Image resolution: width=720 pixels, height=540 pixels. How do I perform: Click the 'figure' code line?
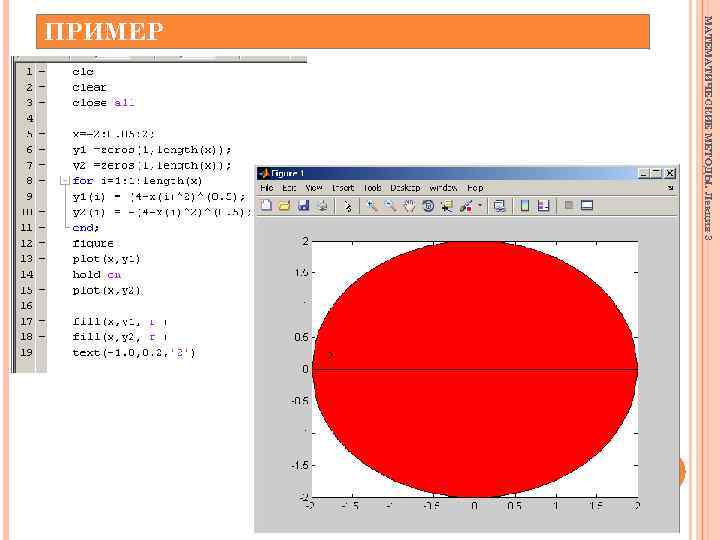click(93, 243)
